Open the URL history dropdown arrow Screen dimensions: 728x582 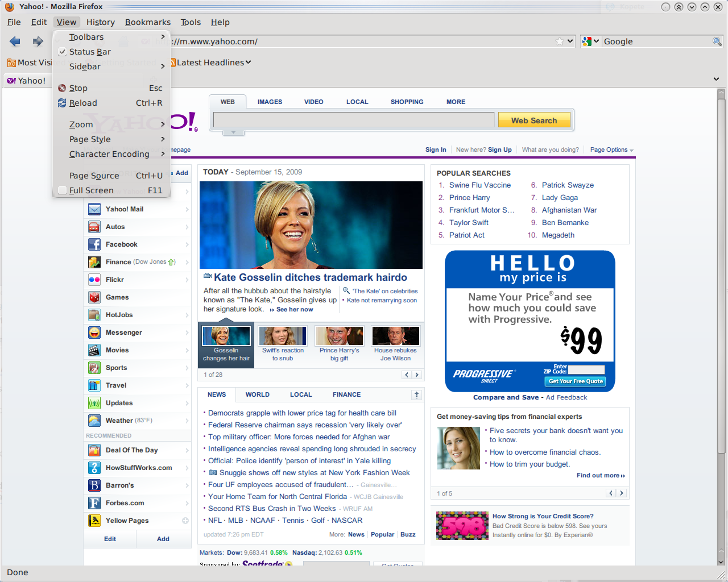coord(570,41)
